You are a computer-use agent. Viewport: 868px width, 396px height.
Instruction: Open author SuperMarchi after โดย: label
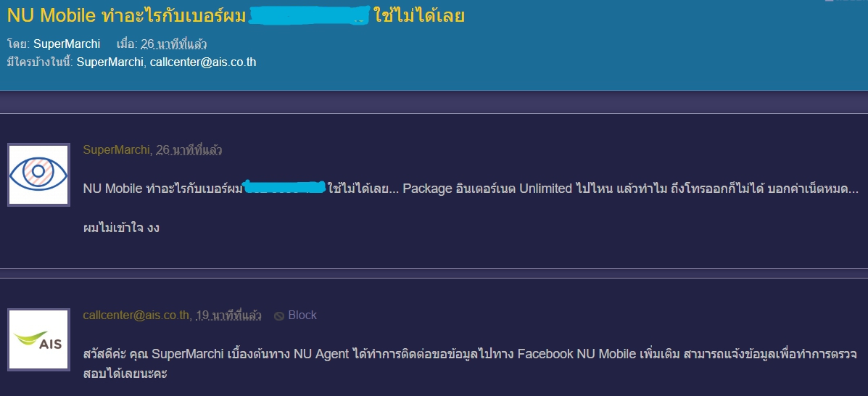(x=67, y=44)
